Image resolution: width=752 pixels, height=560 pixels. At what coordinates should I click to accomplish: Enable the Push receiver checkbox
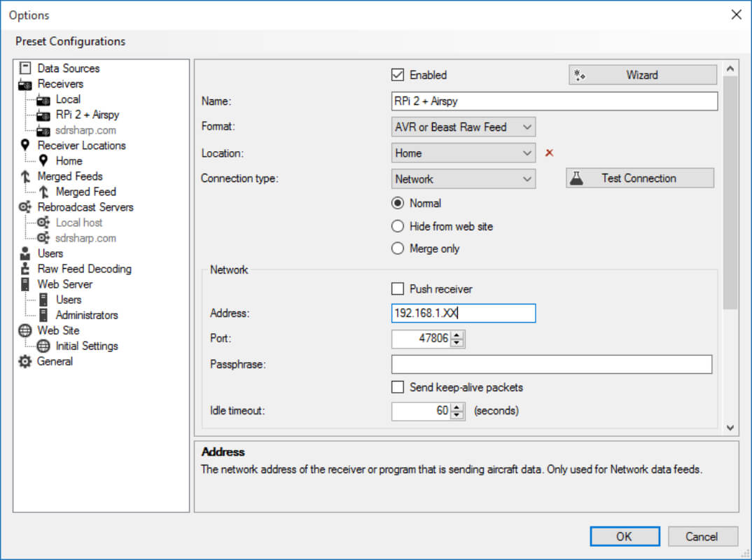pyautogui.click(x=398, y=288)
